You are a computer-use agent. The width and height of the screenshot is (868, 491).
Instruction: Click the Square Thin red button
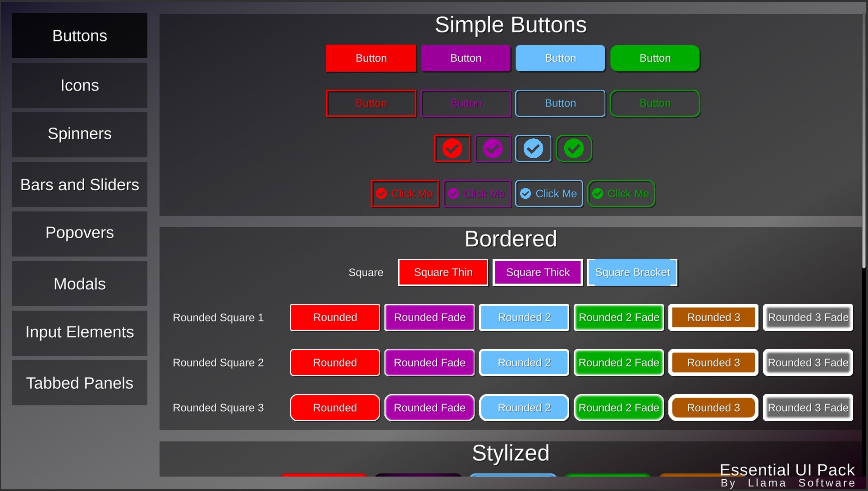coord(443,272)
